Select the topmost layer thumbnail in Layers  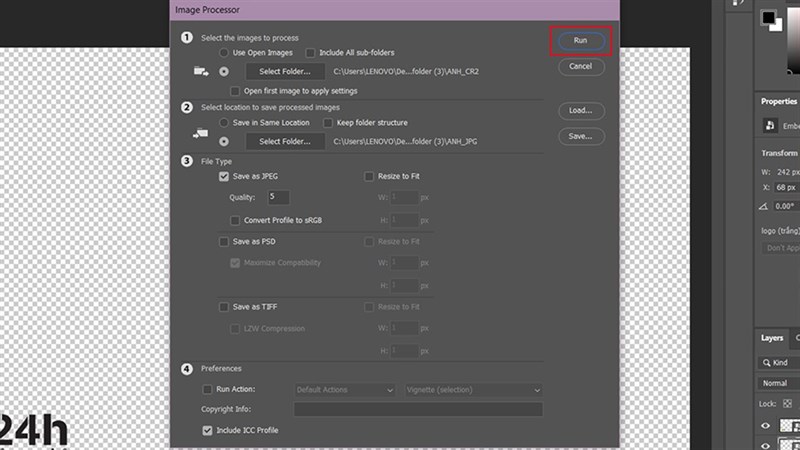pyautogui.click(x=789, y=426)
